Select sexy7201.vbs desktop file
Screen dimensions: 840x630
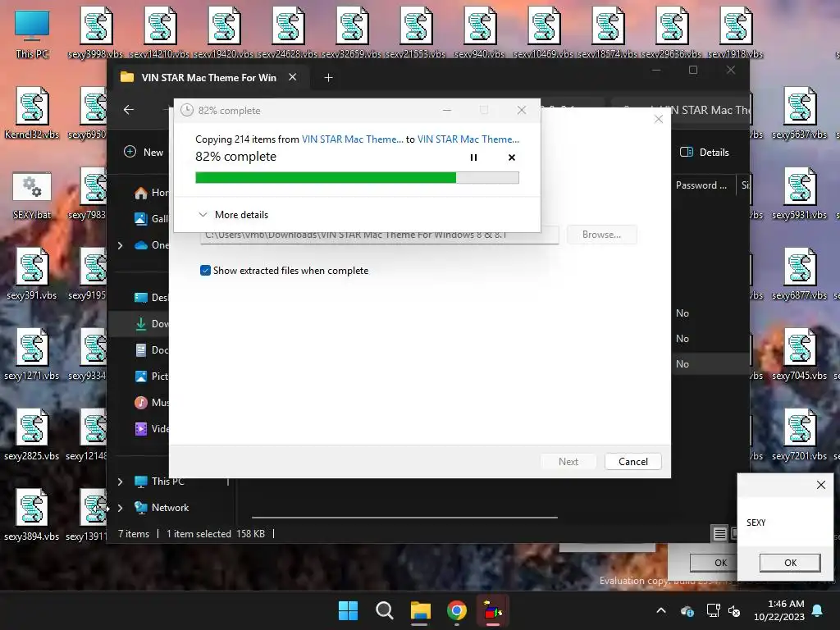799,435
